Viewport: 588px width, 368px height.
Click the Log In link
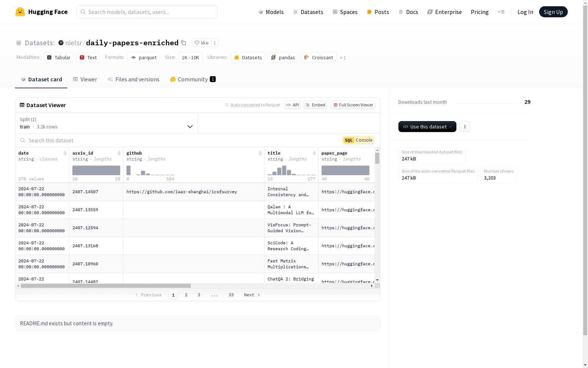pyautogui.click(x=525, y=12)
